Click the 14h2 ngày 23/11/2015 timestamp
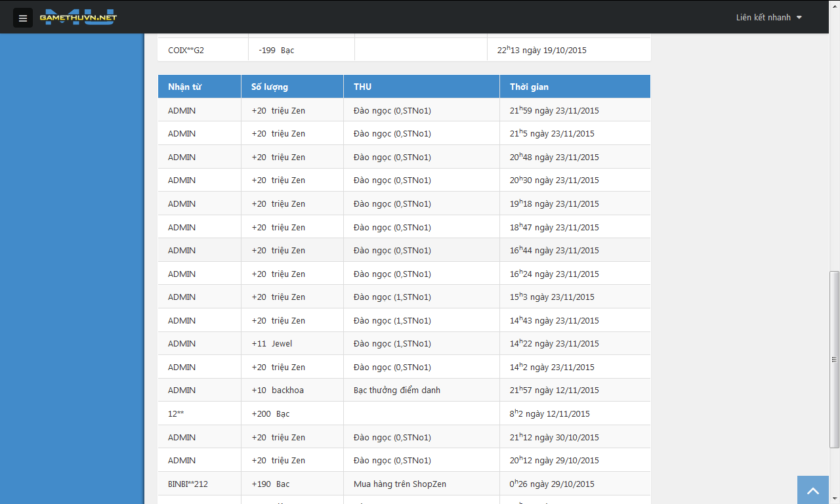This screenshot has height=504, width=840. click(x=552, y=367)
